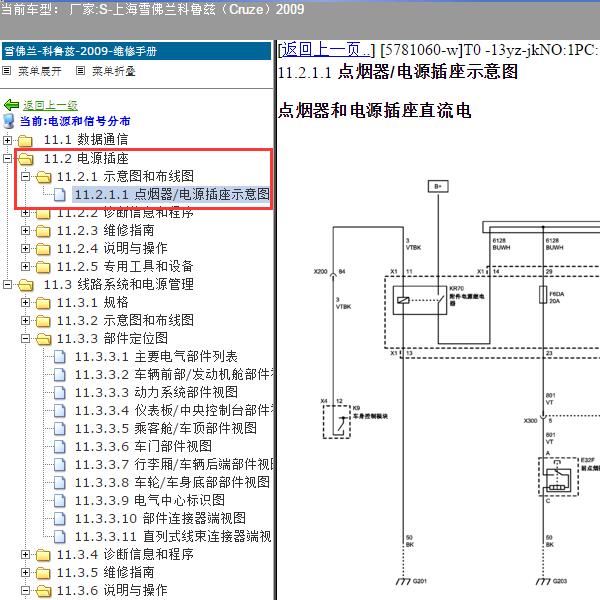The height and width of the screenshot is (600, 600).
Task: Click the G201 ground symbol
Action: point(403,582)
